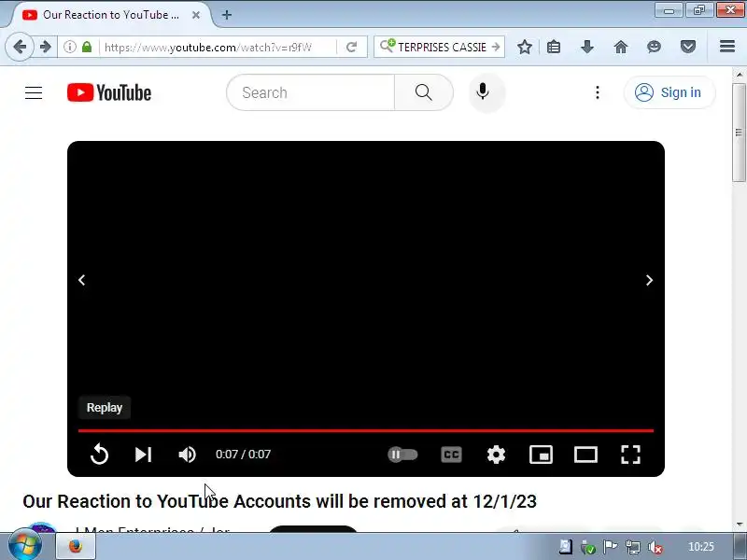Click the video title text
Viewport: 747px width, 560px height.
coord(279,501)
